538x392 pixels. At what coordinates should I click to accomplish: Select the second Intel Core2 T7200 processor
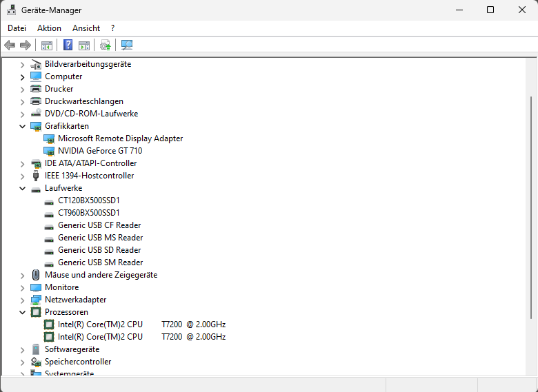141,336
